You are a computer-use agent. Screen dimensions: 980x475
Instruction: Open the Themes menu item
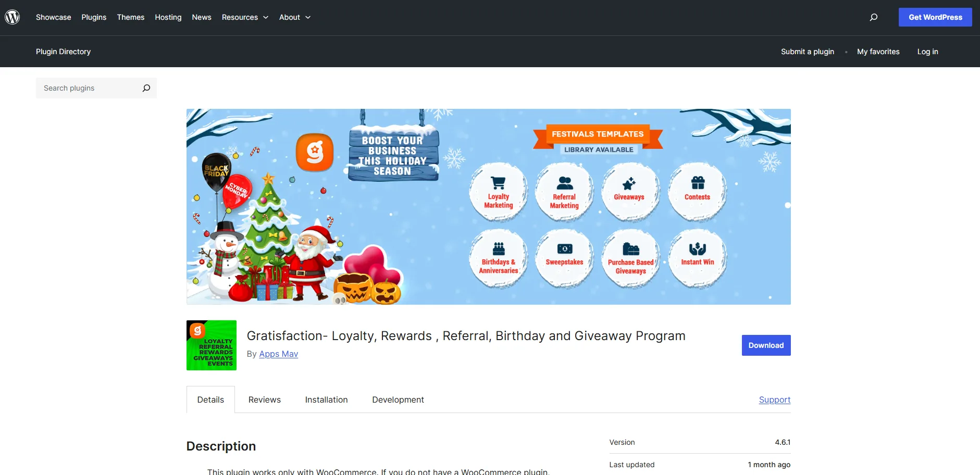(131, 17)
